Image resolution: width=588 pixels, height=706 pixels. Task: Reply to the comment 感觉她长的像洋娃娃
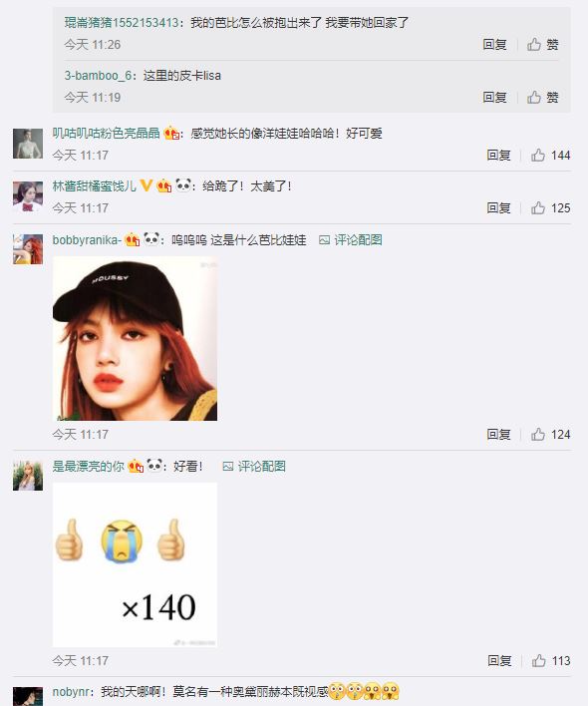pyautogui.click(x=498, y=156)
